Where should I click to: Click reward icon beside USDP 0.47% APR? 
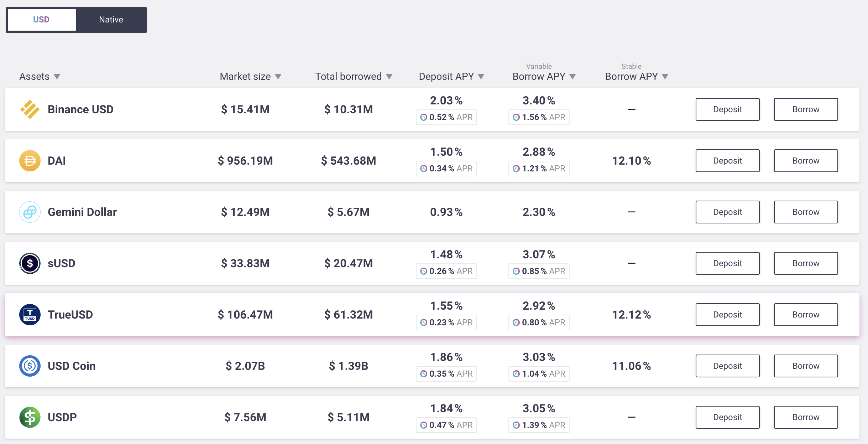pyautogui.click(x=424, y=425)
